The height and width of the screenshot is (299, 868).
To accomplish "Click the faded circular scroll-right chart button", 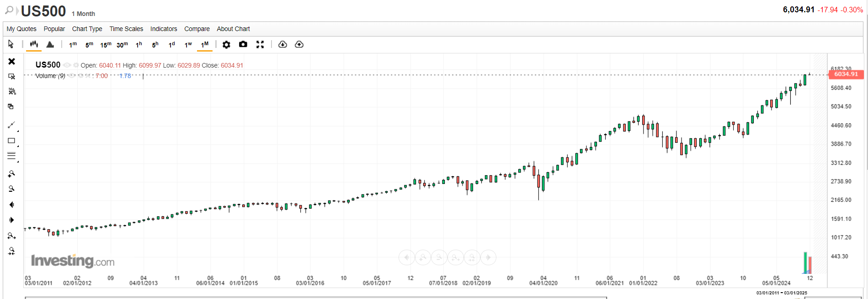I will [489, 257].
